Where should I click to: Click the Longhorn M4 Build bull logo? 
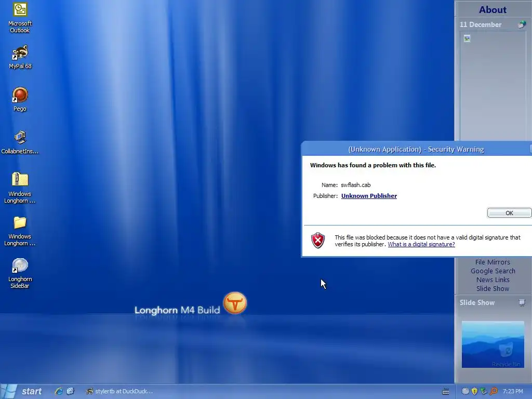pos(235,303)
